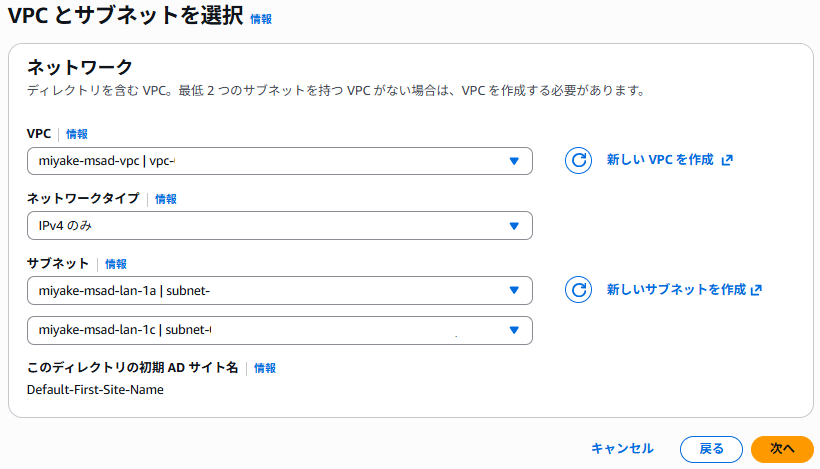Open the 新しい VPC を作成 link
The image size is (820, 469).
(660, 160)
